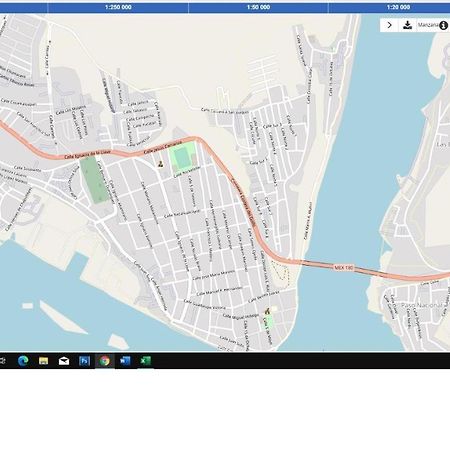Open File Explorer from the taskbar

click(43, 361)
